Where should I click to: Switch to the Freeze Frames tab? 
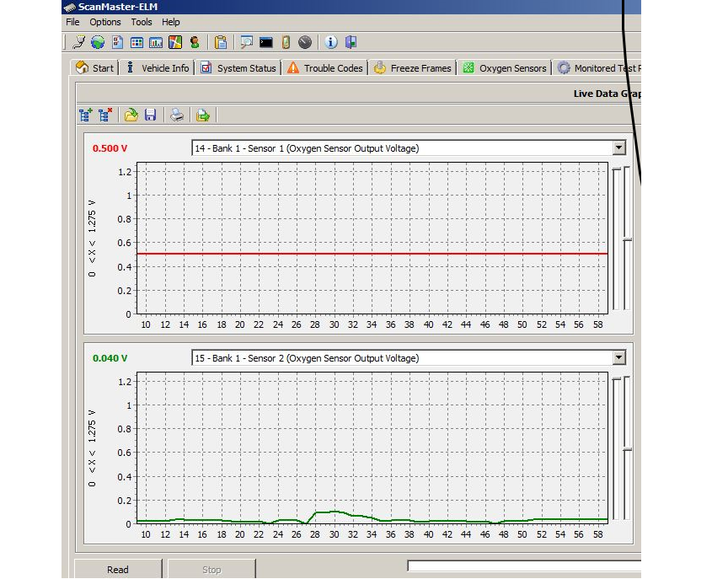pos(412,68)
